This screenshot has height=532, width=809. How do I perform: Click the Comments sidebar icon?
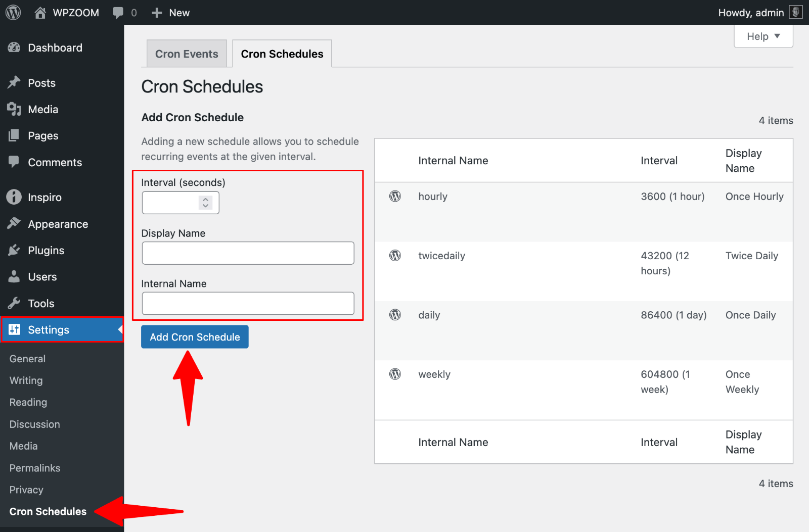click(x=14, y=162)
